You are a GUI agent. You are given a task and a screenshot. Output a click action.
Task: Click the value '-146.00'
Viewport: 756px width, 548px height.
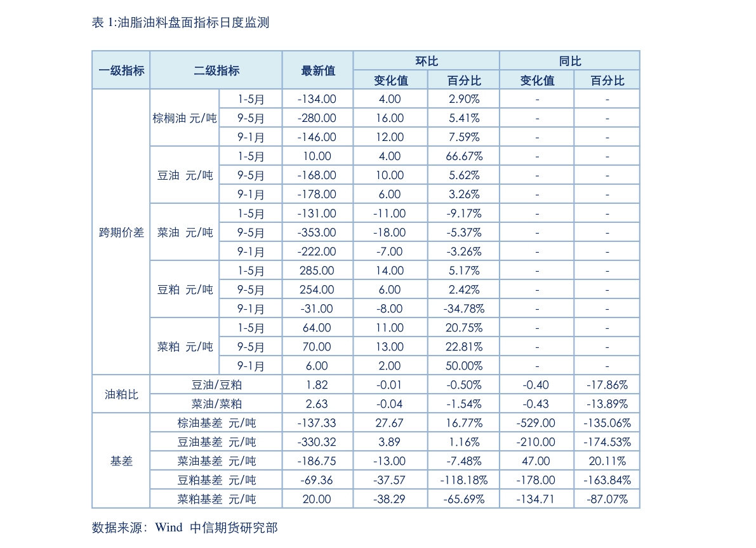(317, 137)
